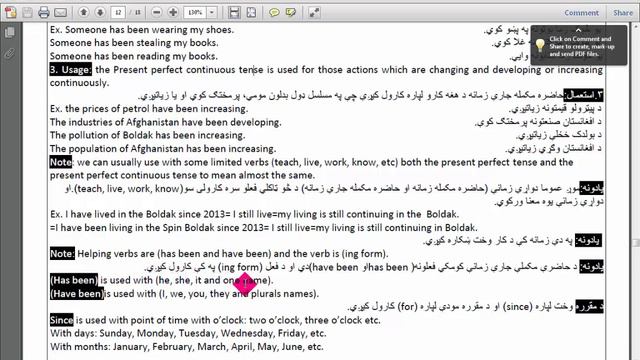Viewport: 640px width, 360px height.
Task: Zoom out with minus button
Action: [156, 13]
